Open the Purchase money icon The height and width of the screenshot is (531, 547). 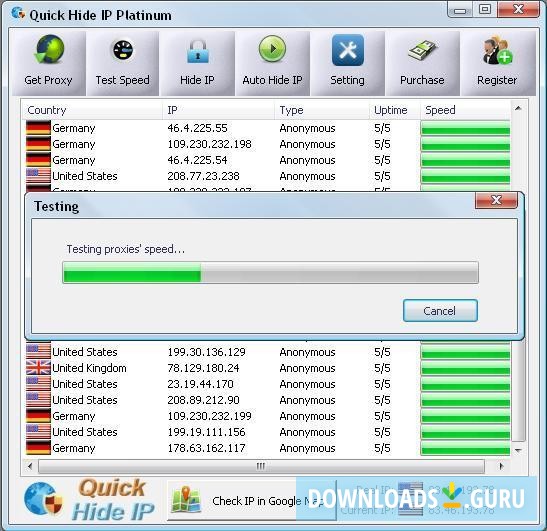click(422, 50)
